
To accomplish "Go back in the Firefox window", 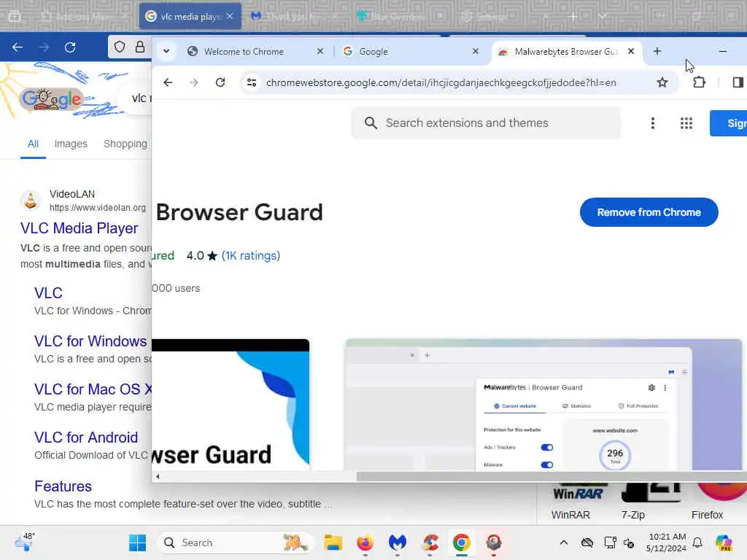I will tap(18, 47).
